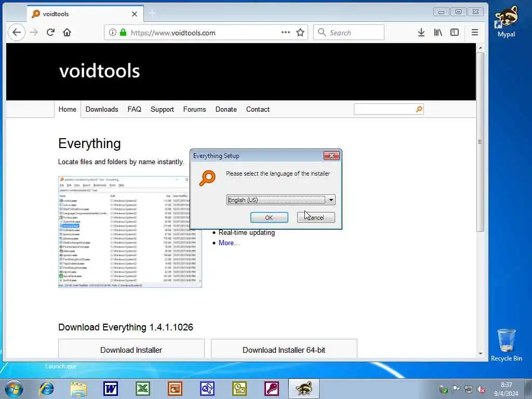Open the Windows Start orb
532x399 pixels.
coord(14,389)
